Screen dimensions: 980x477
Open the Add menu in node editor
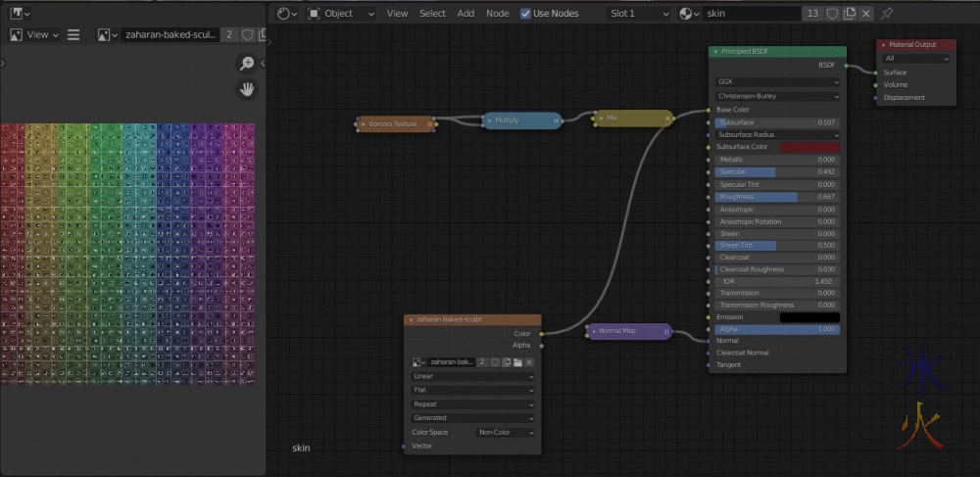(x=465, y=14)
